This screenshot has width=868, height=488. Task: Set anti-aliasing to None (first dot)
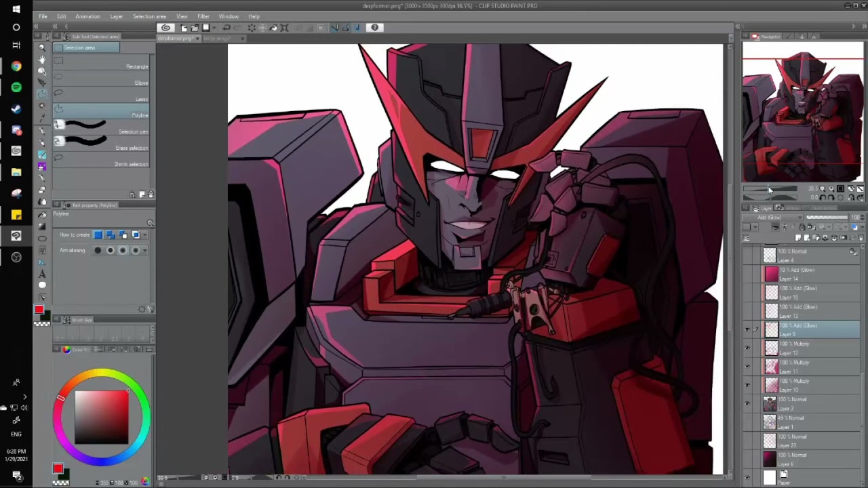tap(98, 250)
